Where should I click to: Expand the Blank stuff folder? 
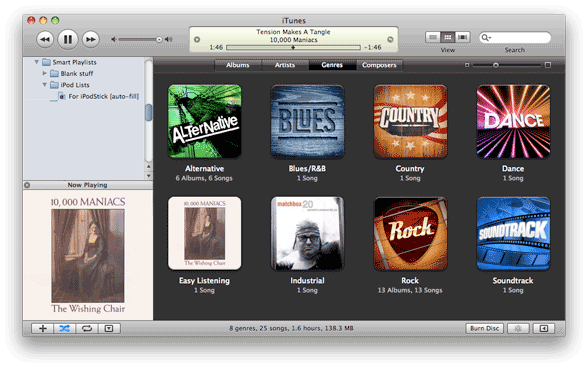pos(45,73)
